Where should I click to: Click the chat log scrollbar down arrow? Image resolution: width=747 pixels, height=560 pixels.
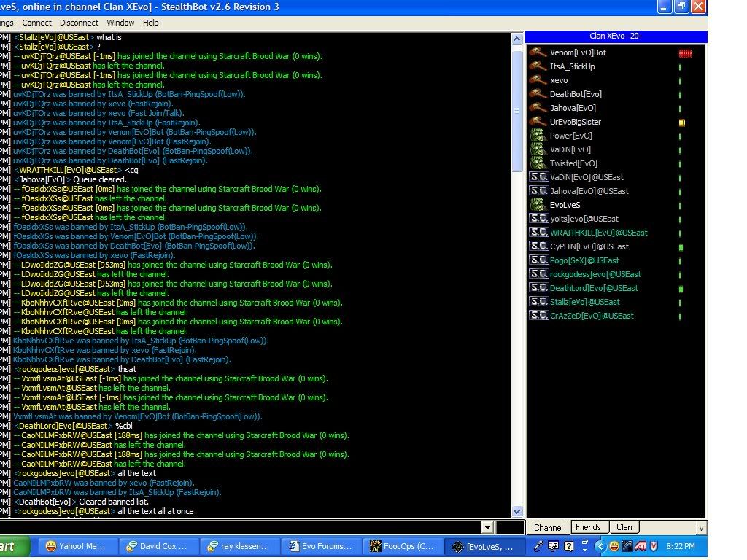517,512
